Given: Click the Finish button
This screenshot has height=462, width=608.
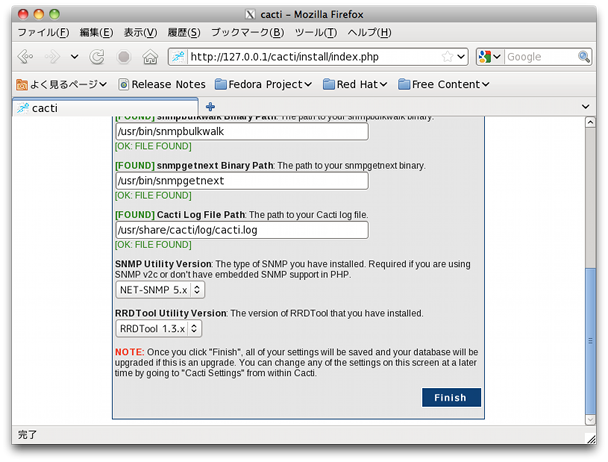Looking at the screenshot, I should (x=450, y=398).
